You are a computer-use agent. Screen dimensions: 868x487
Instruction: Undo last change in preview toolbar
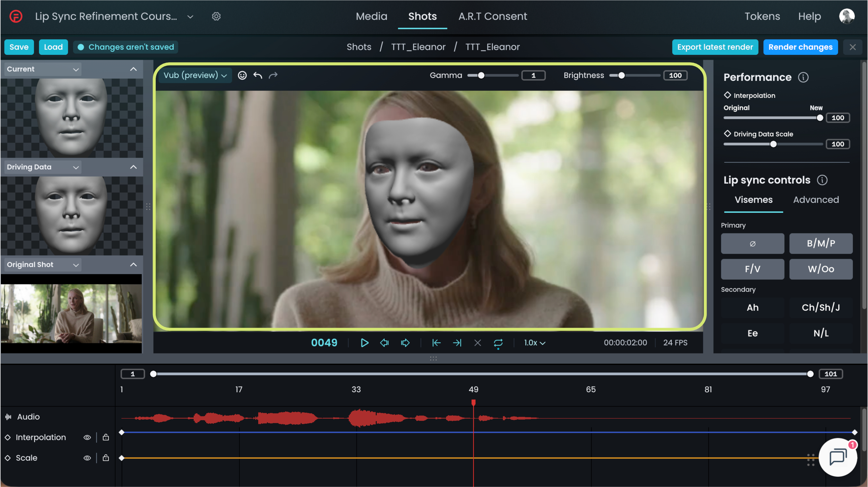(x=258, y=75)
